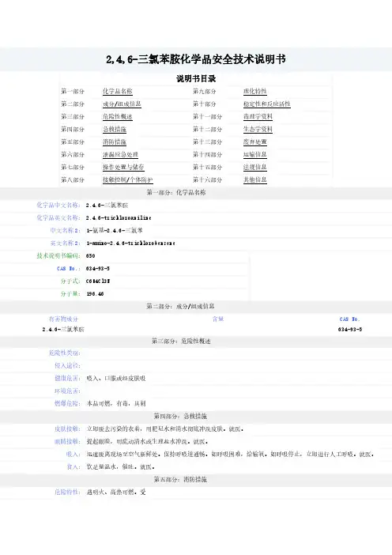
Task: Open the 理化特性 link
Action: click(x=255, y=92)
